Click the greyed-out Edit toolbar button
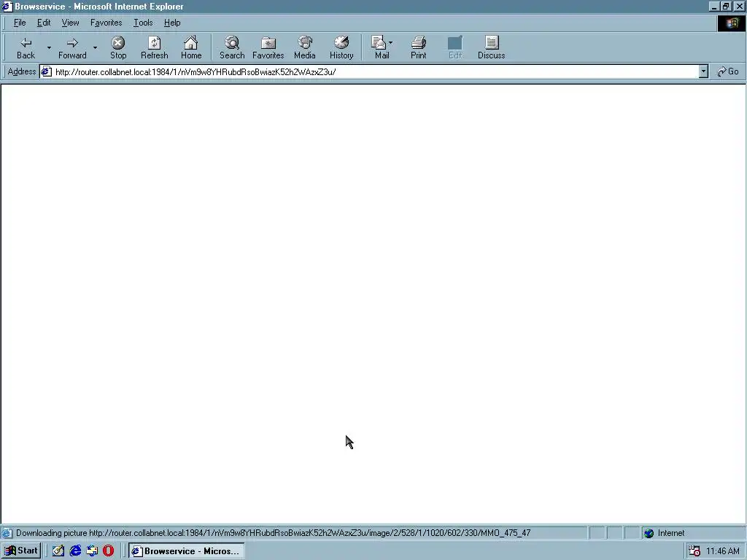747x560 pixels. [455, 47]
